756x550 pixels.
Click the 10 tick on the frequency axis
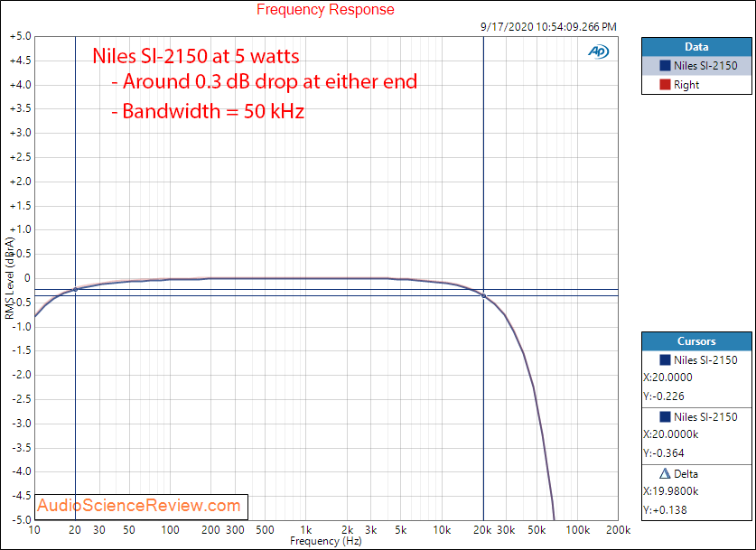[x=34, y=530]
